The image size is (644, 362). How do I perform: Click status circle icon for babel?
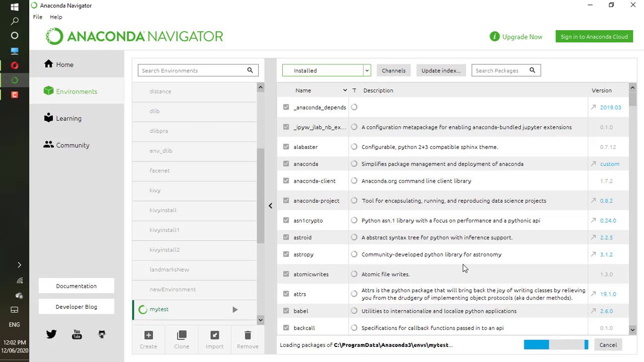(354, 311)
